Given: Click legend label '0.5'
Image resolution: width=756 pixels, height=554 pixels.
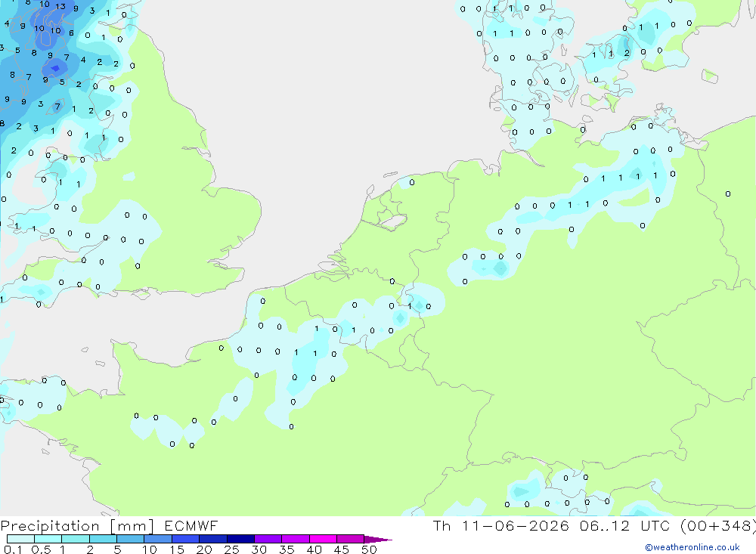Looking at the screenshot, I should coord(41,549).
